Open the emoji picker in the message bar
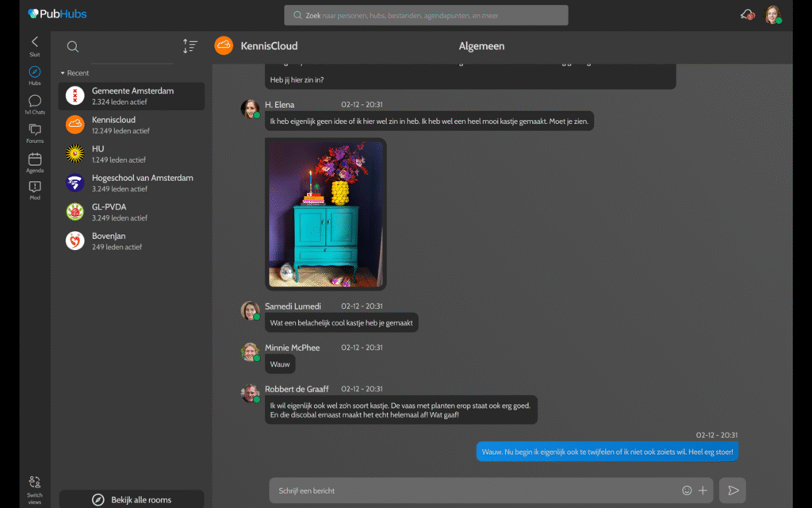The image size is (812, 508). tap(687, 491)
